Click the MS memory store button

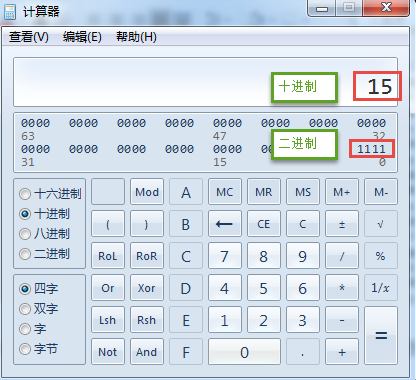click(x=303, y=192)
